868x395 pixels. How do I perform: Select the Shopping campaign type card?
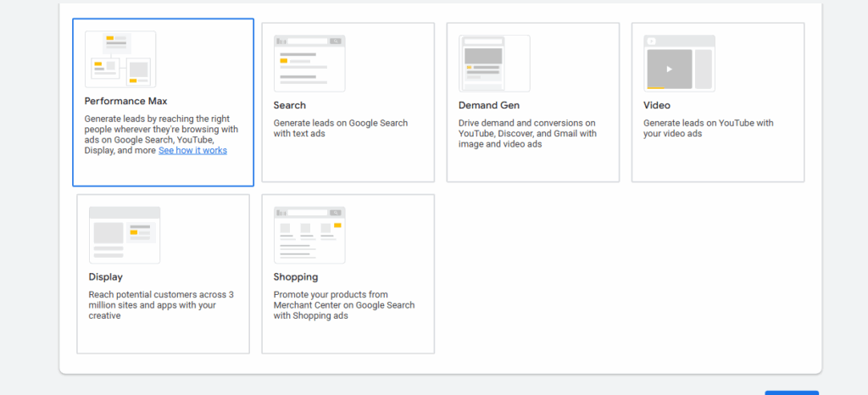(348, 274)
